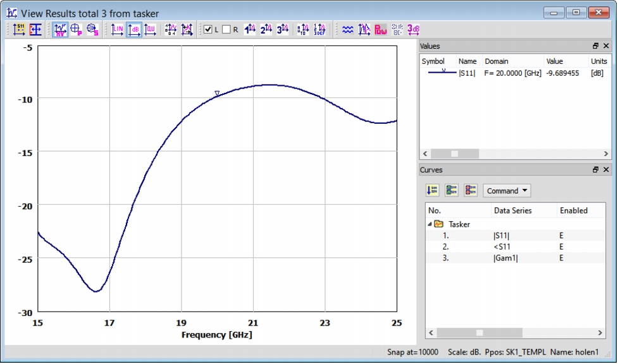Image resolution: width=618 pixels, height=364 pixels.
Task: Click the red-blue horizontal arrows toolbar icon
Action: [x=35, y=30]
